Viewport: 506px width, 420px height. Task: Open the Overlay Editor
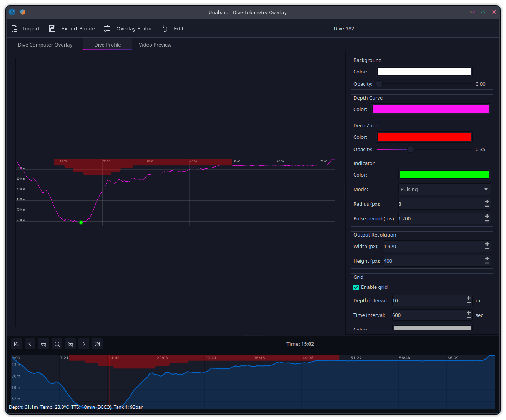(x=128, y=28)
